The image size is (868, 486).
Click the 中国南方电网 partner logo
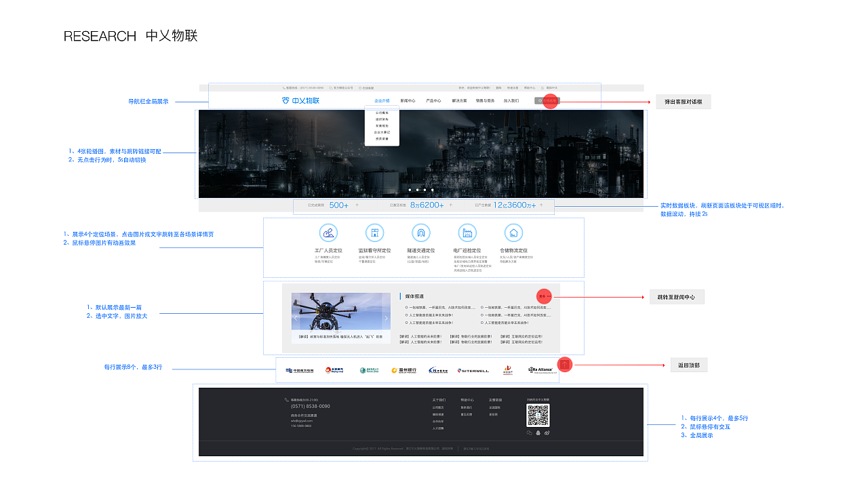pos(300,370)
